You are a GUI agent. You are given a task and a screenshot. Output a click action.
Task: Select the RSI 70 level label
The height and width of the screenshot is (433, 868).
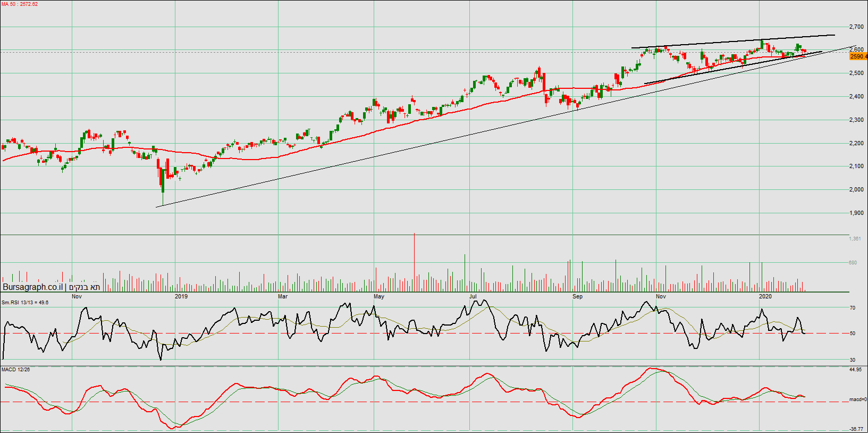point(853,308)
